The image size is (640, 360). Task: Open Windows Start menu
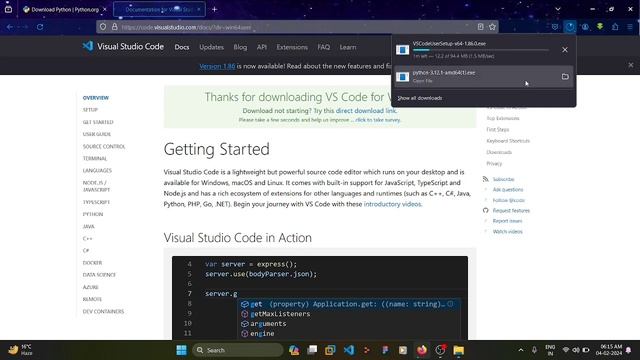(182, 350)
